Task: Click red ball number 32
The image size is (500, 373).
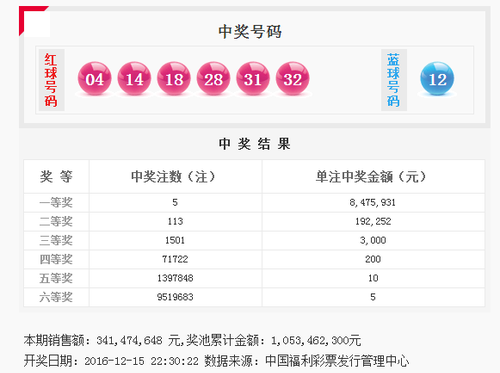Action: point(292,79)
